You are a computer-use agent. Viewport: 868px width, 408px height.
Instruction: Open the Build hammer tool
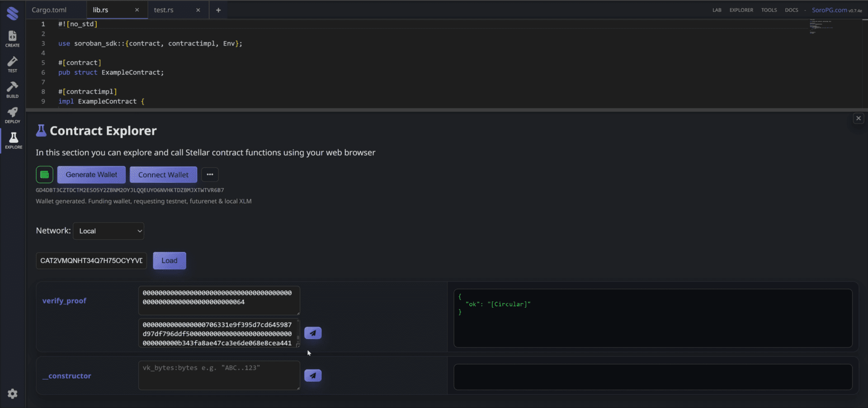tap(12, 89)
